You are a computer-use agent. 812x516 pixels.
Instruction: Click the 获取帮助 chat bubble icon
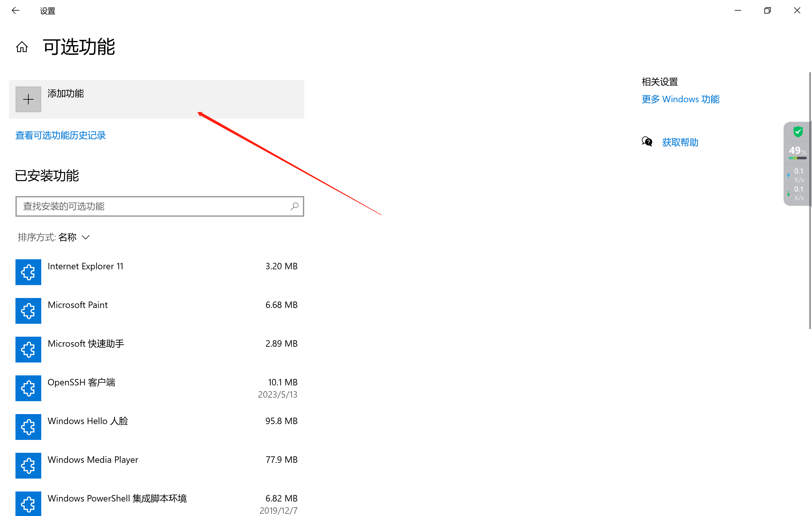coord(647,142)
